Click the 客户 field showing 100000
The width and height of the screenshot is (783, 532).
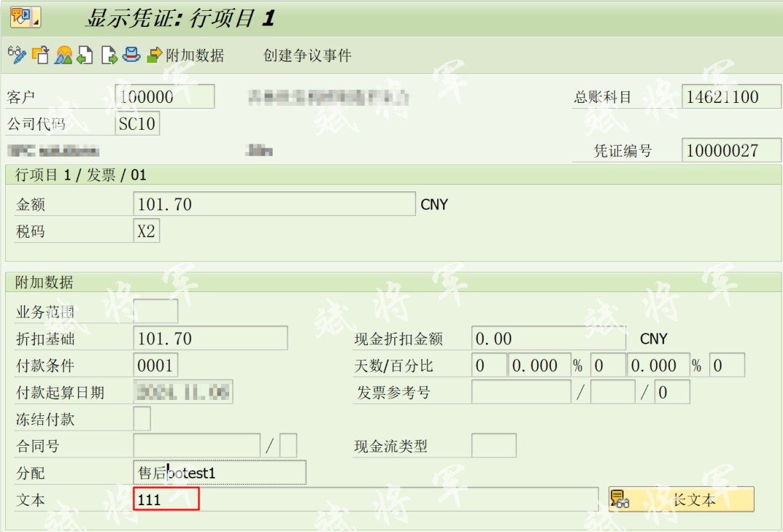pos(165,96)
